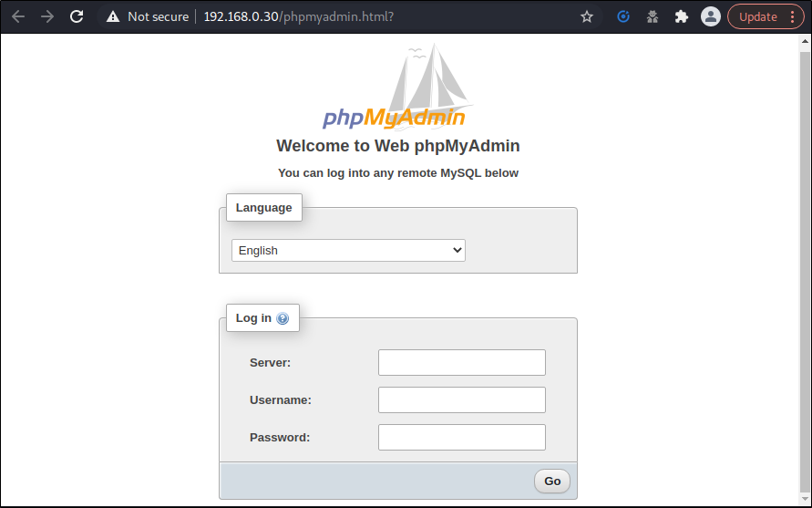
Task: Open the three-dot browser menu
Action: (x=793, y=16)
